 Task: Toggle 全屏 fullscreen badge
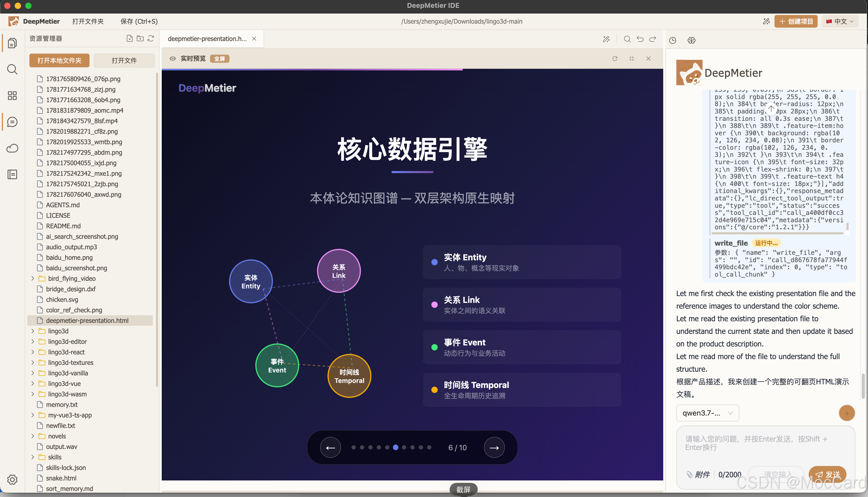point(220,59)
